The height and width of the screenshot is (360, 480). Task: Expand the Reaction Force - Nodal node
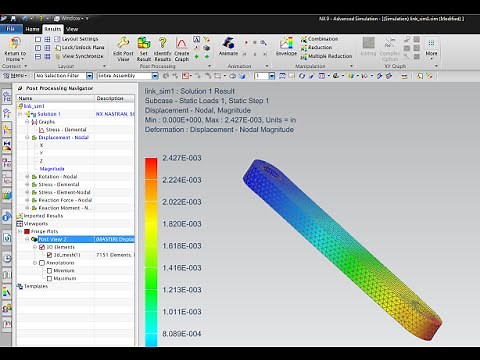[28, 200]
